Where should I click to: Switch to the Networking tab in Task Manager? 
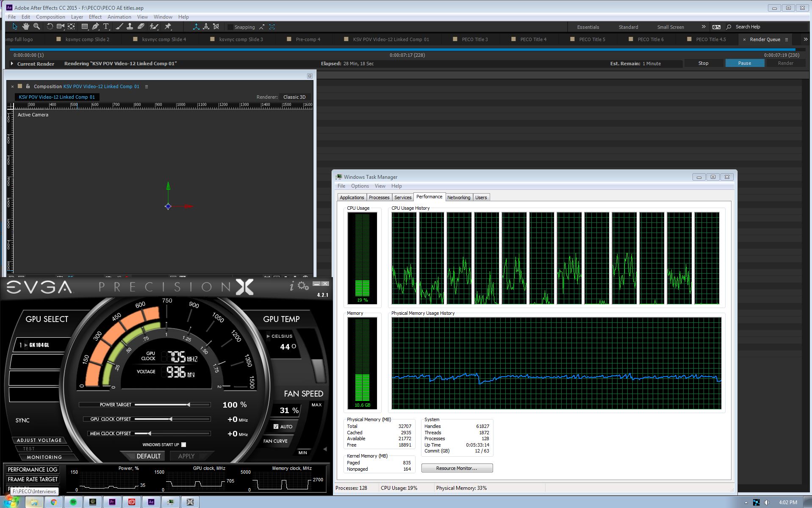point(459,197)
